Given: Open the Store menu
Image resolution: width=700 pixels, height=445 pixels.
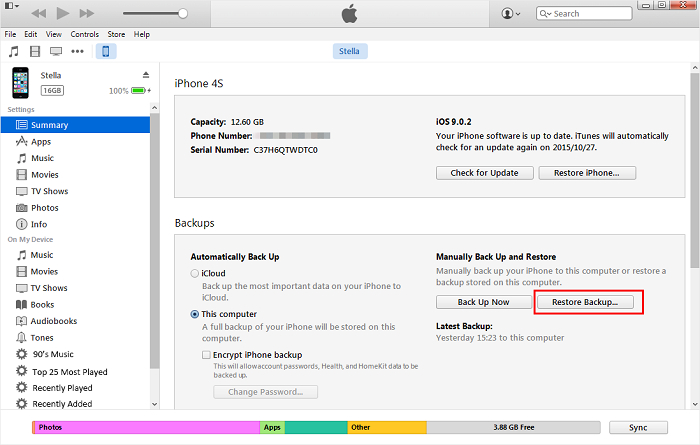Looking at the screenshot, I should pyautogui.click(x=116, y=34).
